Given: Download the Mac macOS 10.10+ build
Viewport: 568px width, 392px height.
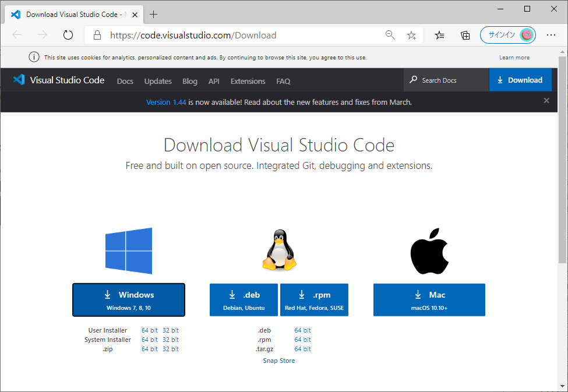Looking at the screenshot, I should 429,300.
